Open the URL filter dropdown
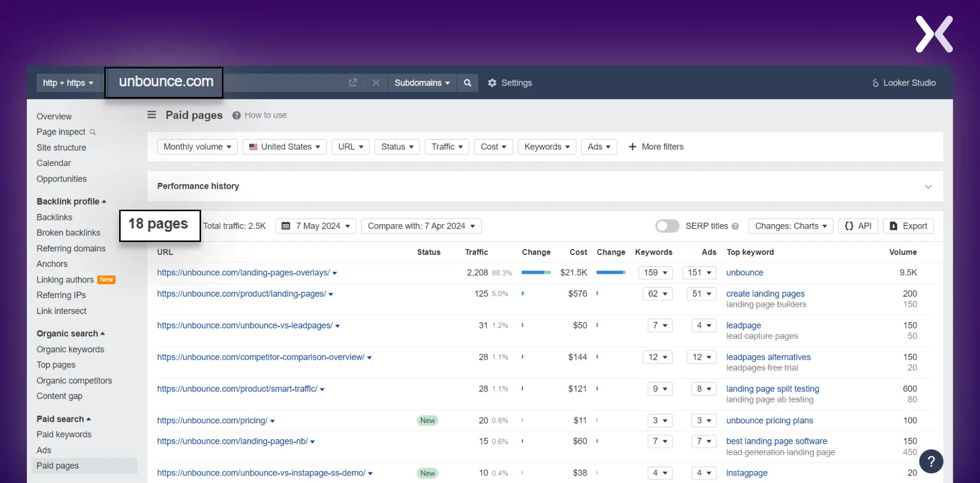 (x=350, y=147)
